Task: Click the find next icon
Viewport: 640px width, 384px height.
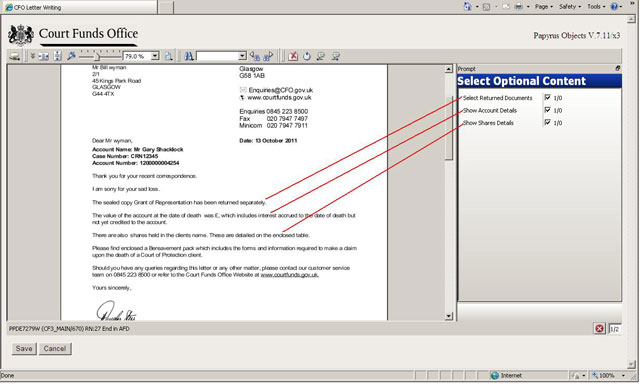Action: click(x=268, y=56)
